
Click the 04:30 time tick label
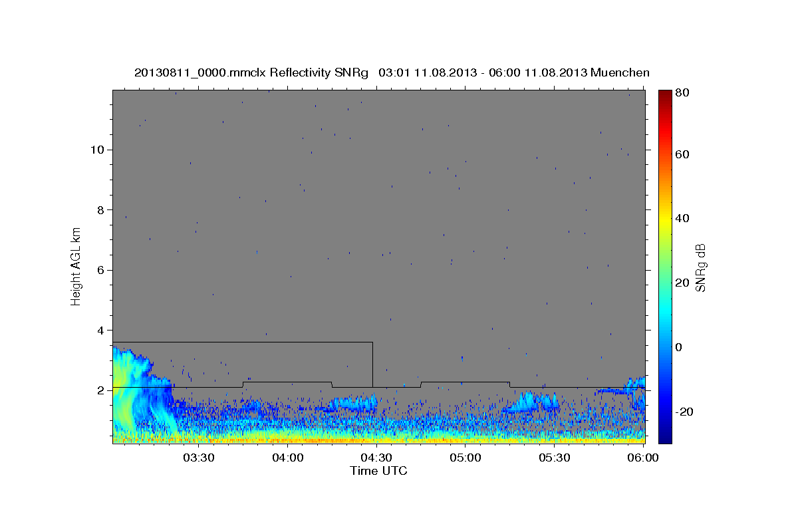click(x=376, y=458)
